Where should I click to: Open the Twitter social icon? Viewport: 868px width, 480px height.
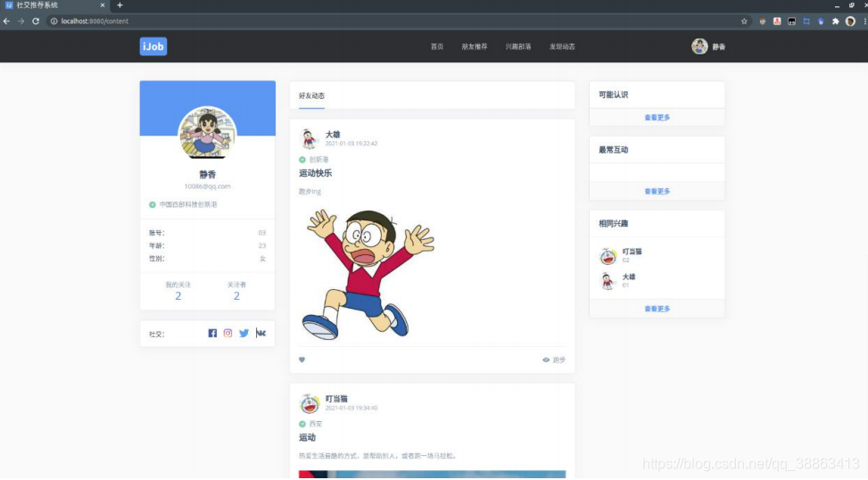click(x=244, y=334)
